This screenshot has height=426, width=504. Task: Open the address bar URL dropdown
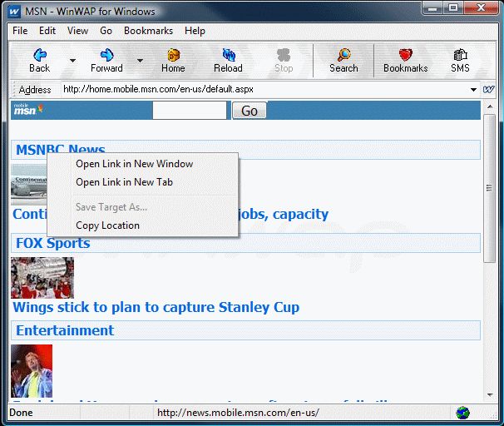pos(473,90)
